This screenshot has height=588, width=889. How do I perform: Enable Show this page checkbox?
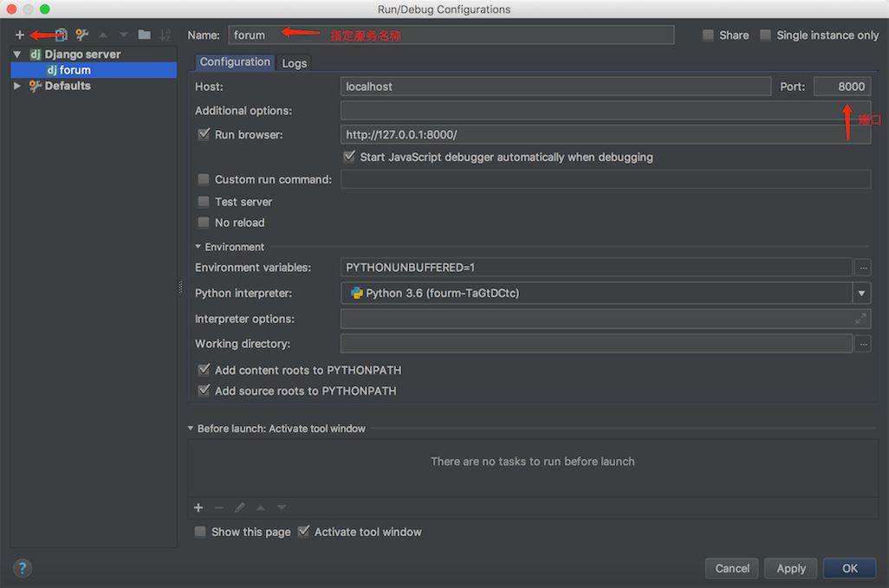[200, 532]
